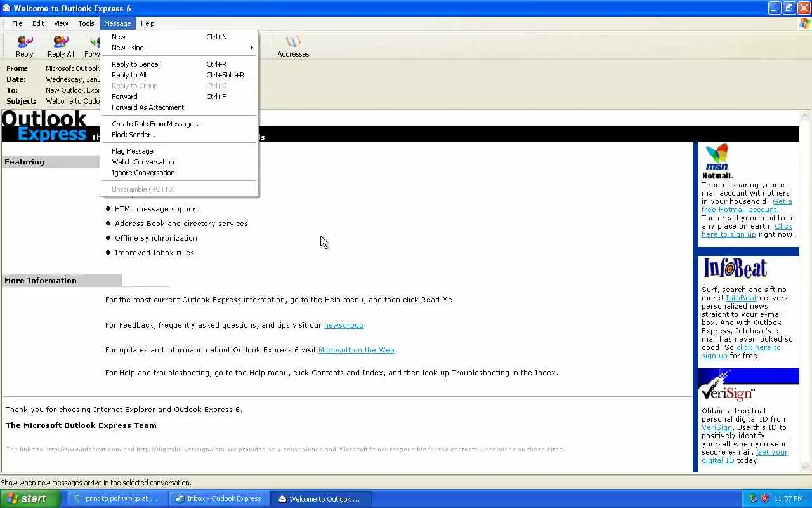
Task: Close the open Message menu
Action: point(117,23)
